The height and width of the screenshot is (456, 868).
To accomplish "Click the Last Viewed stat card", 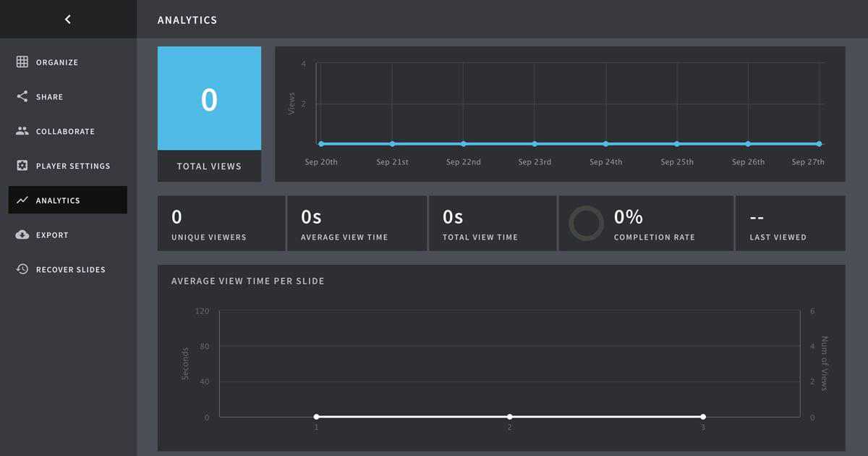I will coord(790,224).
